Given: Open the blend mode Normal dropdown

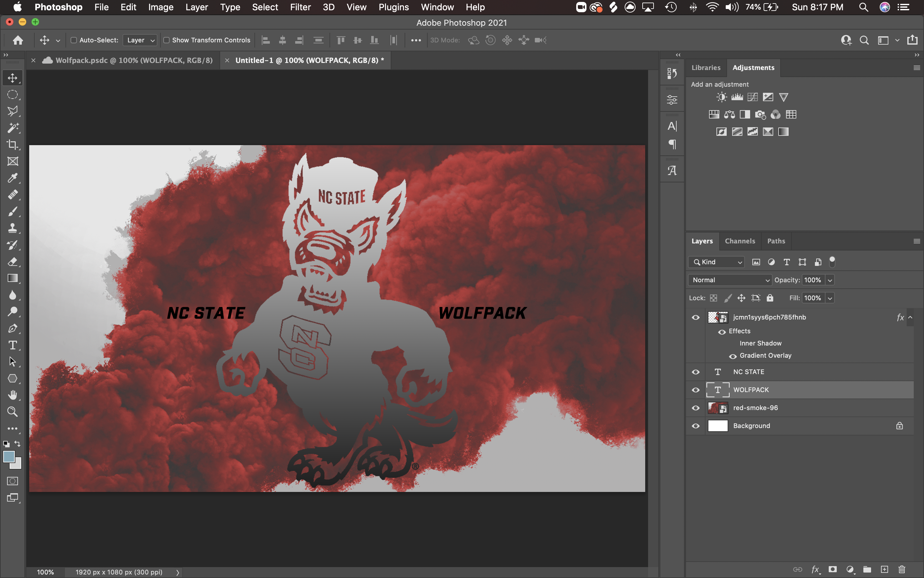Looking at the screenshot, I should (730, 280).
